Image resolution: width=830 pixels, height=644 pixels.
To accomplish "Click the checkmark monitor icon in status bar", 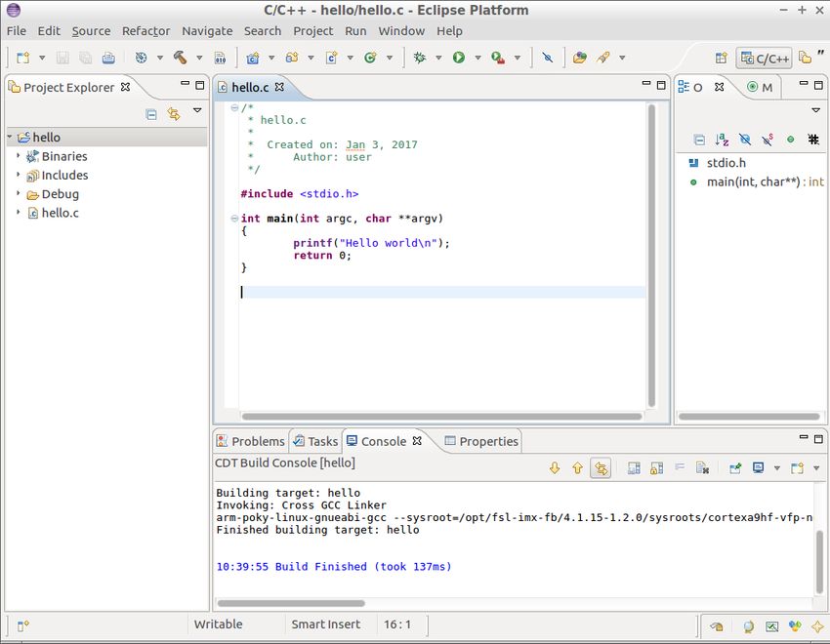I will (771, 626).
